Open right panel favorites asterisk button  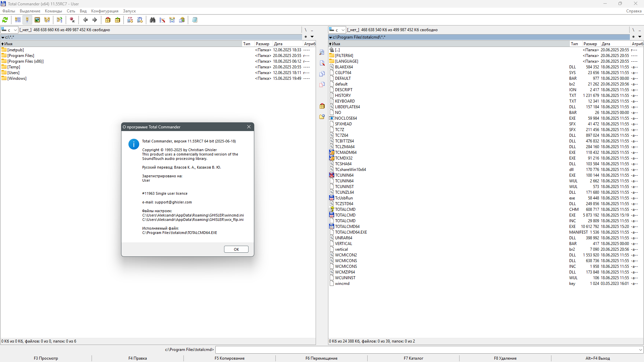coord(633,37)
